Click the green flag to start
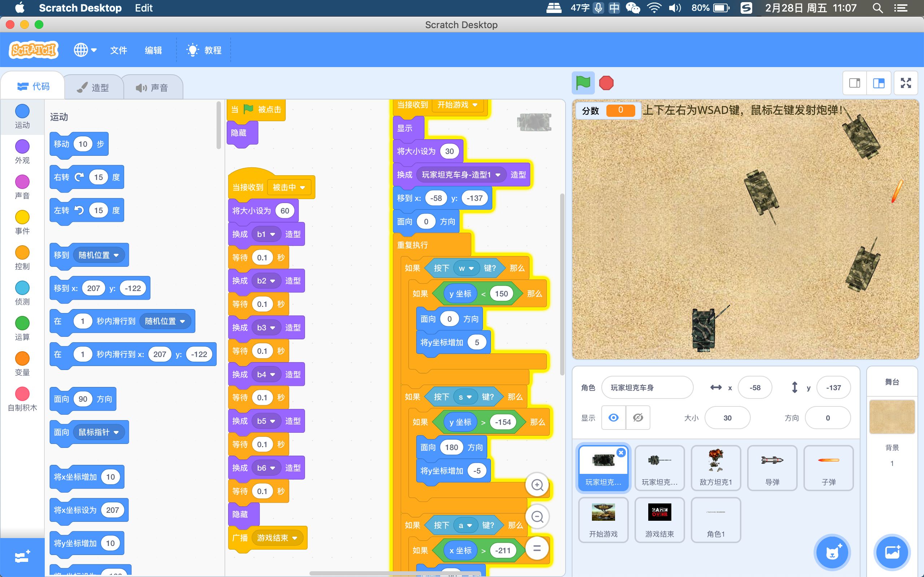The height and width of the screenshot is (577, 924). [584, 83]
